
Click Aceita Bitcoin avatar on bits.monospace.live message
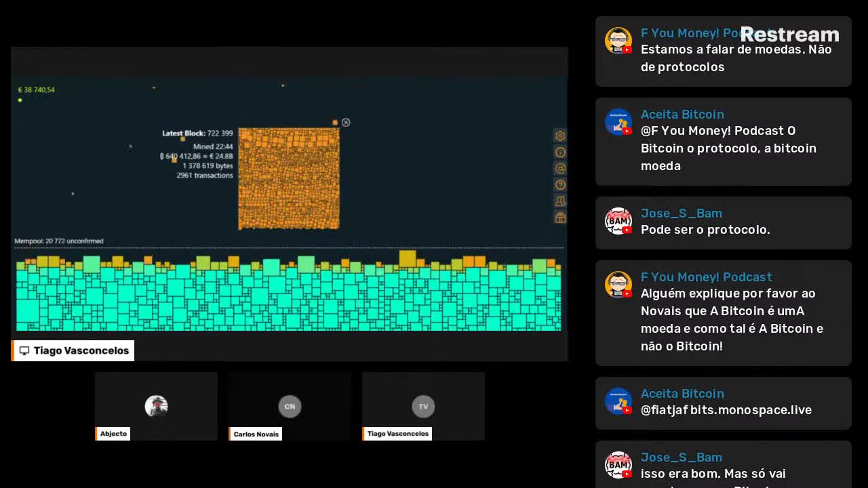click(618, 401)
